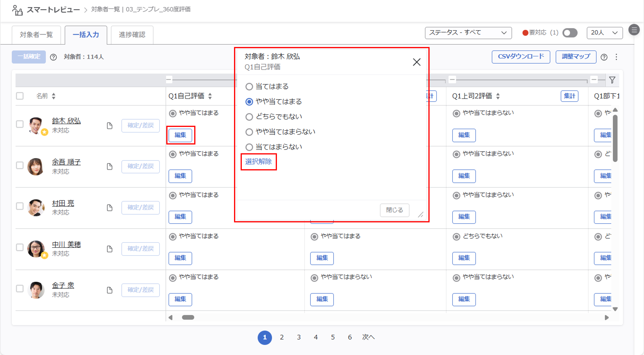Select 当てはまる radio option
This screenshot has height=355, width=644.
click(249, 87)
